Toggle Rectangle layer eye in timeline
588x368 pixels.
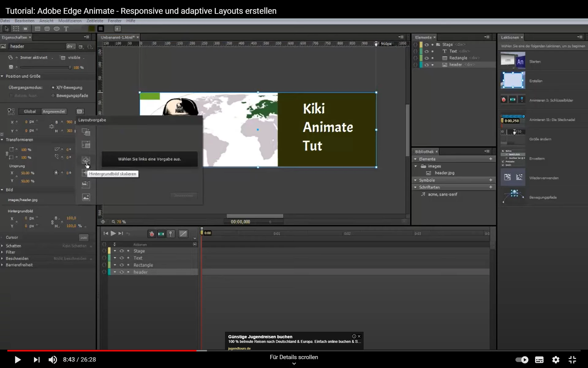click(122, 265)
